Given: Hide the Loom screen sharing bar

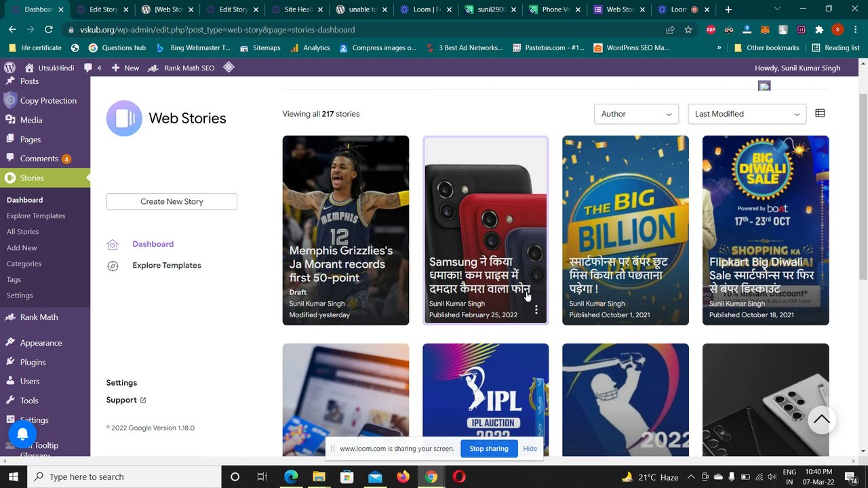Looking at the screenshot, I should [x=530, y=449].
